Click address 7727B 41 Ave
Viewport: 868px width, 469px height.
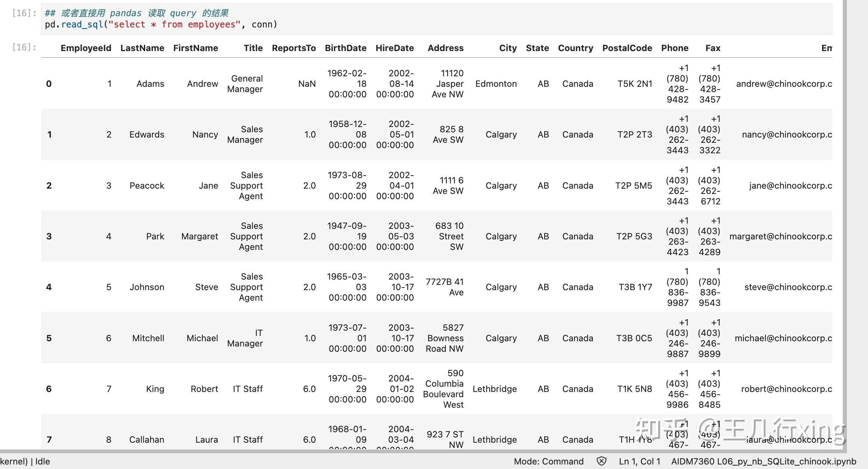click(x=445, y=287)
